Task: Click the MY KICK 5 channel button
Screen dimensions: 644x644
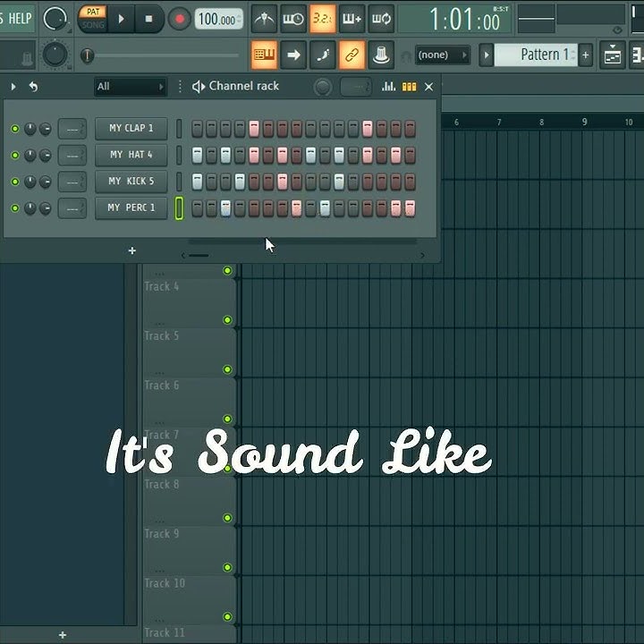Action: [x=131, y=181]
